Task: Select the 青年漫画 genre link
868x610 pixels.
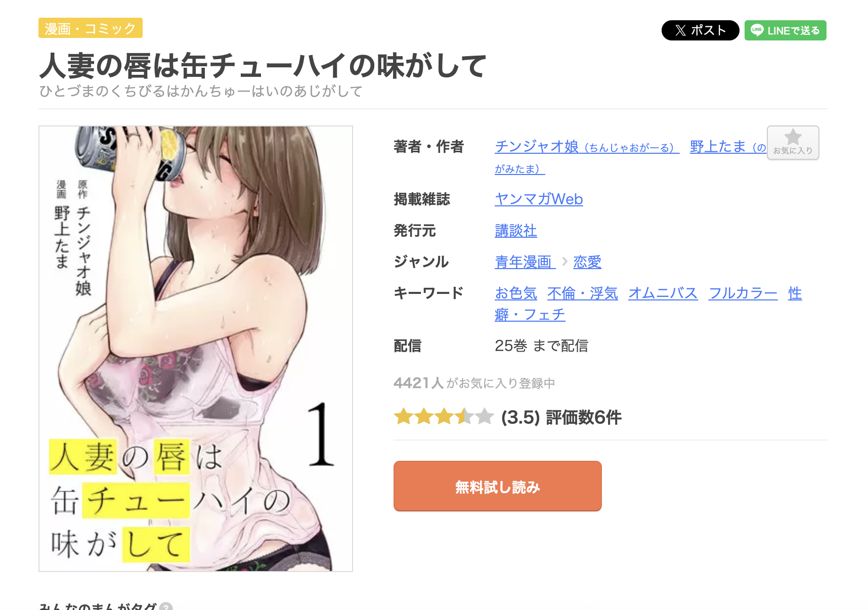Action: (x=525, y=262)
